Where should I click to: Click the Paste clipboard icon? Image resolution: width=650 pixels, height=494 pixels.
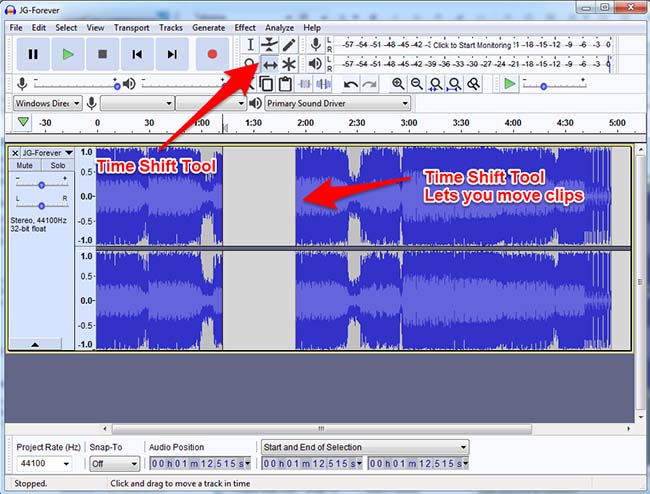point(285,84)
